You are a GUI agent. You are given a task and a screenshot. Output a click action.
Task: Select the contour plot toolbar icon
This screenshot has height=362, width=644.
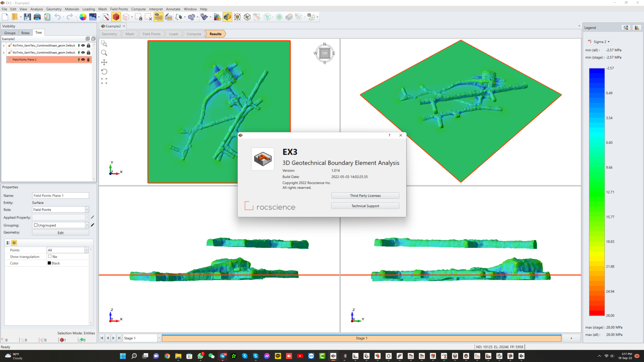[227, 17]
